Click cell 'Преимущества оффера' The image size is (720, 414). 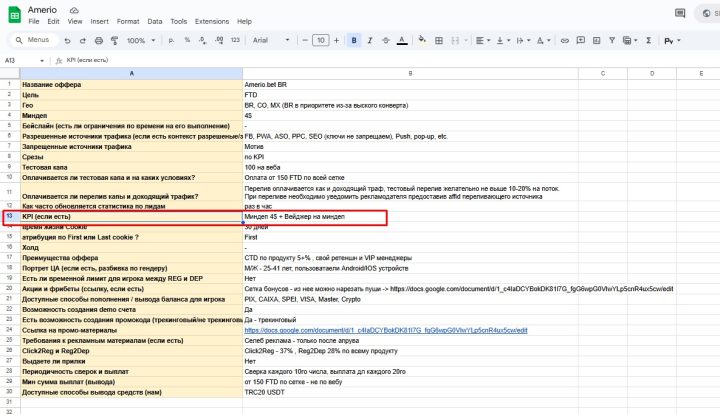click(x=131, y=258)
